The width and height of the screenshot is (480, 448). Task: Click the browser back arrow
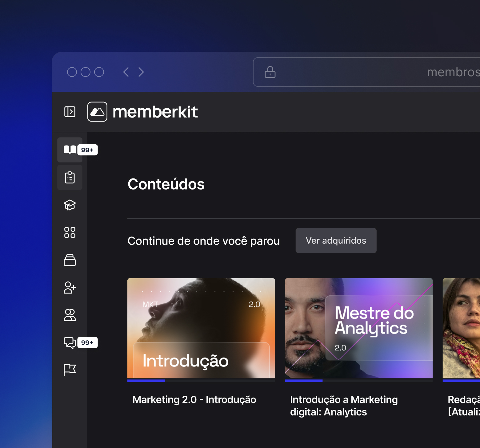point(126,72)
